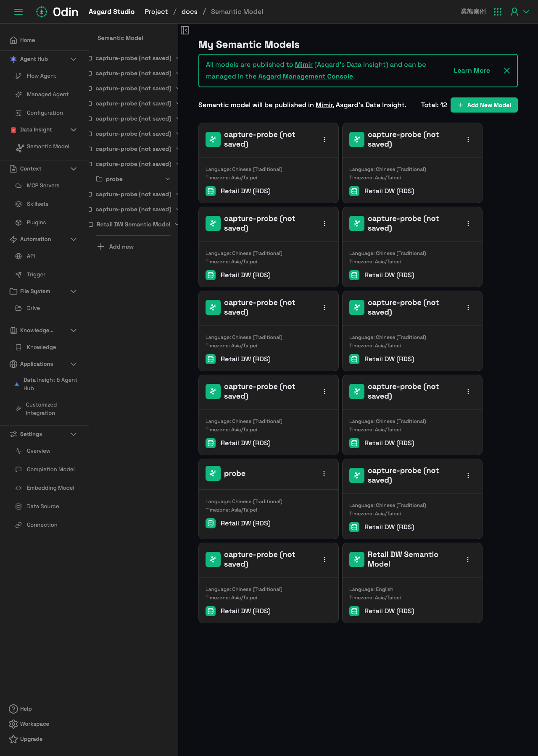538x756 pixels.
Task: Click the Odin compass logo icon
Action: click(42, 12)
